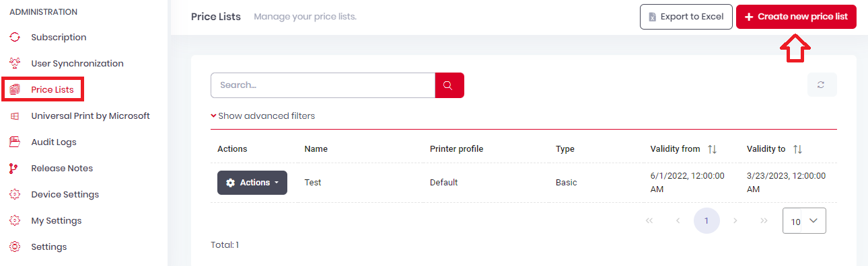Click the Default printer profile cell
This screenshot has height=266, width=868.
(x=444, y=183)
